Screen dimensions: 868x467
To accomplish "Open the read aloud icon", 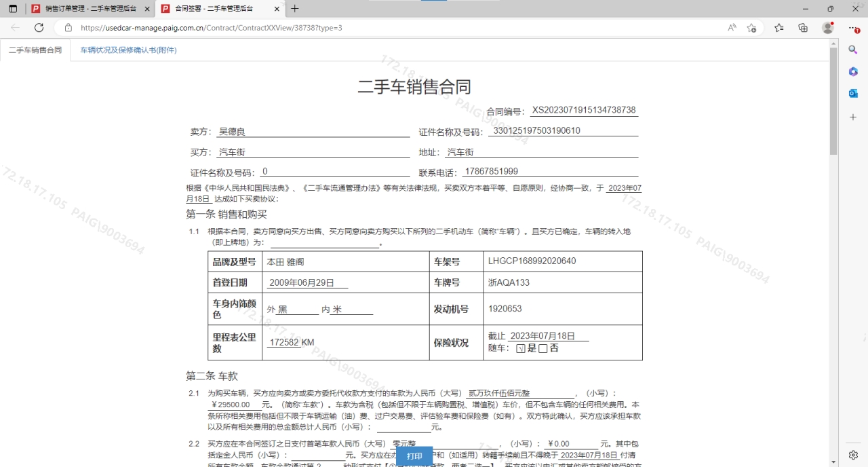I will point(732,28).
